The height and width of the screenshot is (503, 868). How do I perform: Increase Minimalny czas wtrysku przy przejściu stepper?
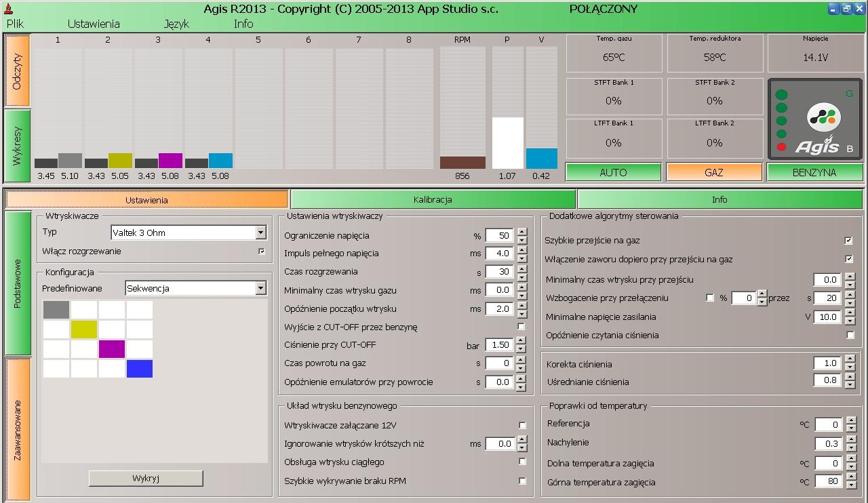click(850, 276)
